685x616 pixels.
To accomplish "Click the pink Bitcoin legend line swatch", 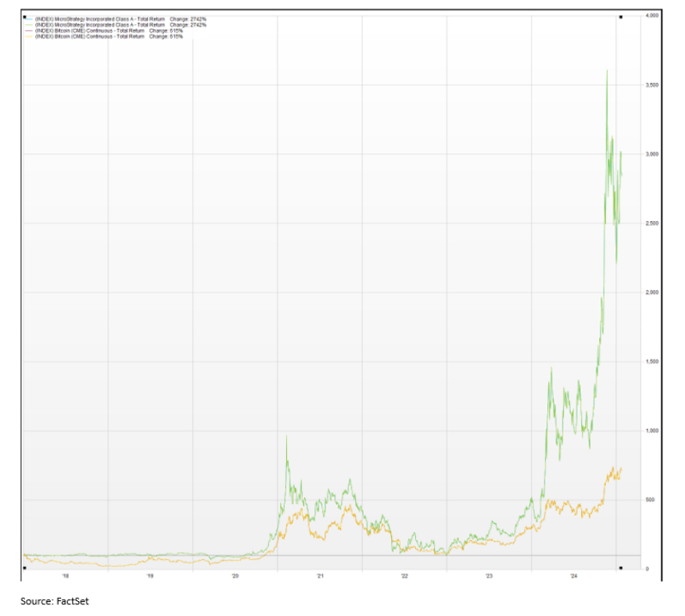I will [29, 30].
